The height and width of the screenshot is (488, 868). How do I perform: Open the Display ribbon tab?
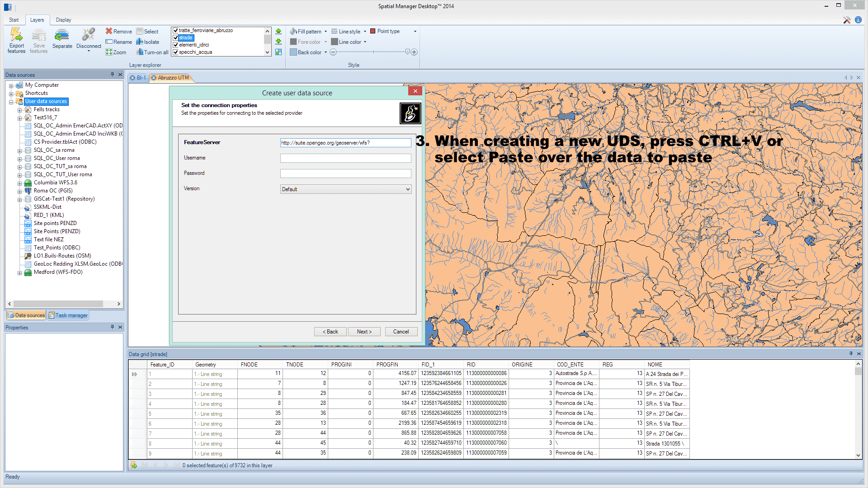click(64, 20)
